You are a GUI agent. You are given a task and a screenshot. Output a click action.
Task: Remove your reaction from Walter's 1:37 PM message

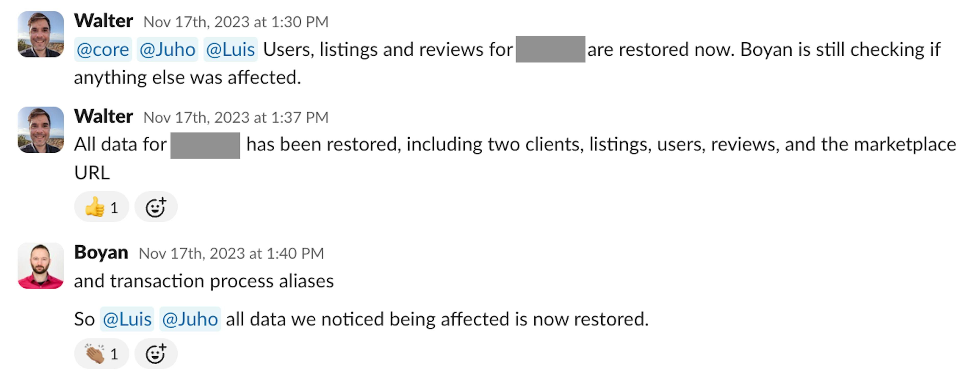101,207
